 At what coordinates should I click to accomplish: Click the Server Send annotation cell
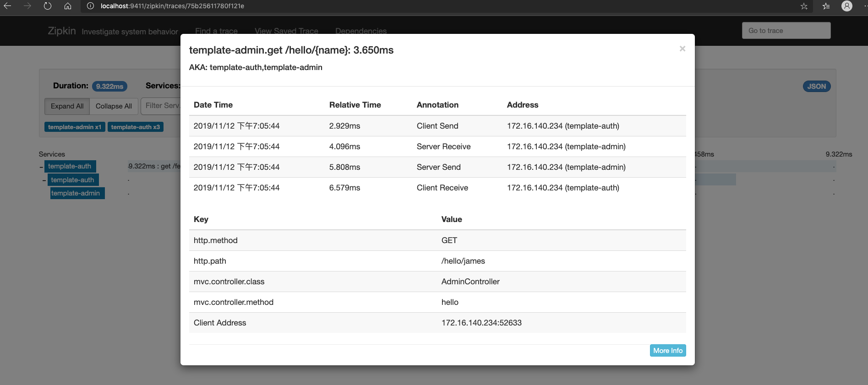[x=439, y=167]
